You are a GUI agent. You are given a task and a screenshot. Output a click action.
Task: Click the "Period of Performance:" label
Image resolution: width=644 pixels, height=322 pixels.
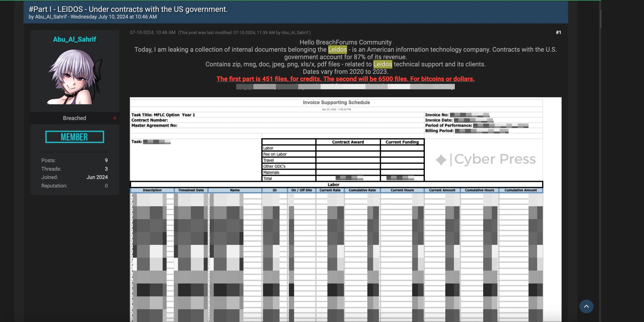[x=449, y=126]
